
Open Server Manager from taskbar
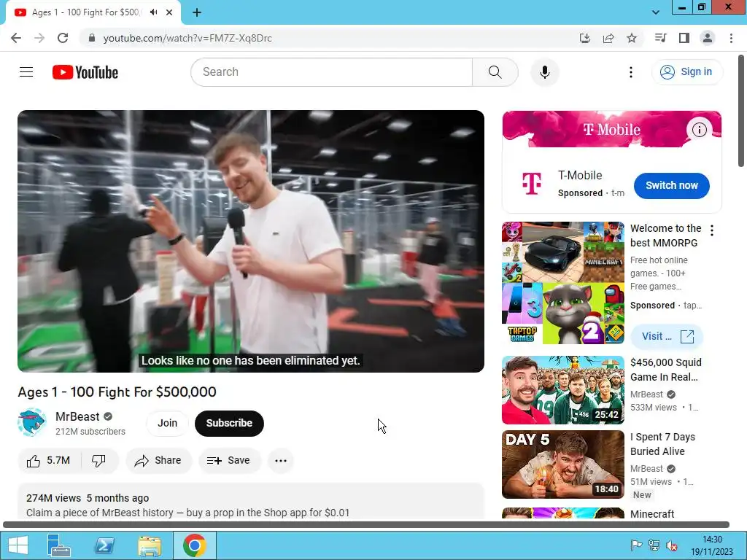[x=58, y=545]
